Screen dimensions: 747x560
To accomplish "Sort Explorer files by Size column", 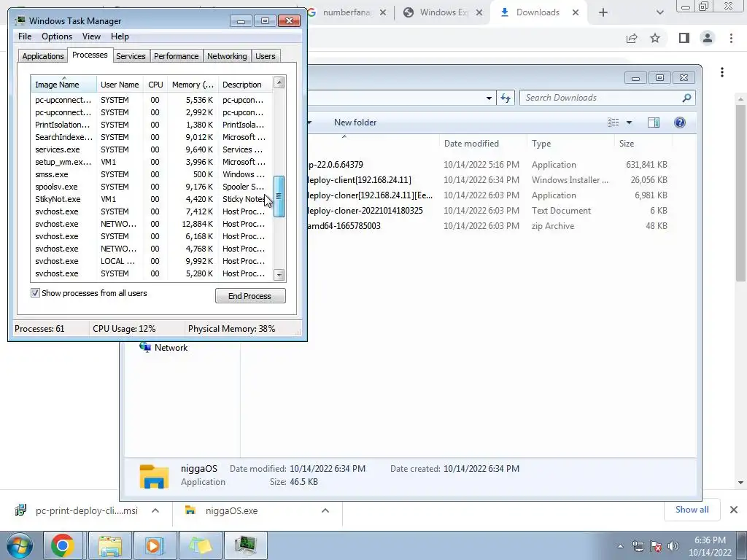I will 643,144.
